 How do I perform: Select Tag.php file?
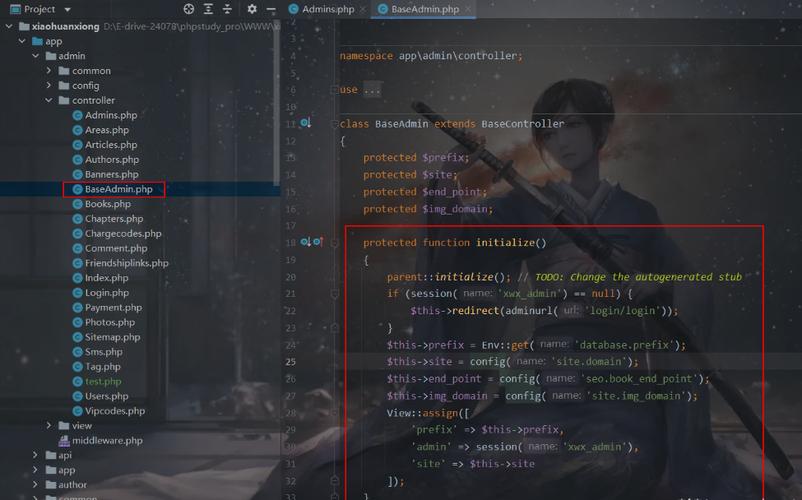point(102,367)
